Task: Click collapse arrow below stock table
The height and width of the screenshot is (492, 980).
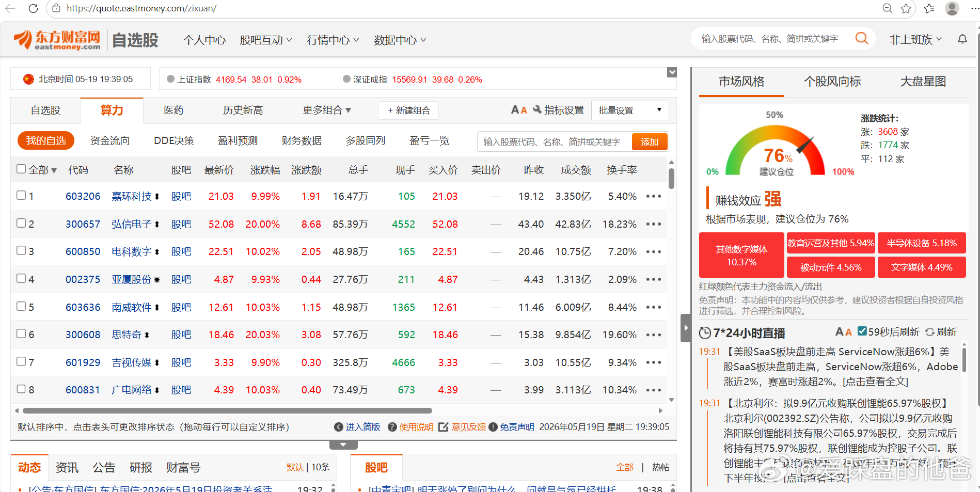Action: point(343,445)
